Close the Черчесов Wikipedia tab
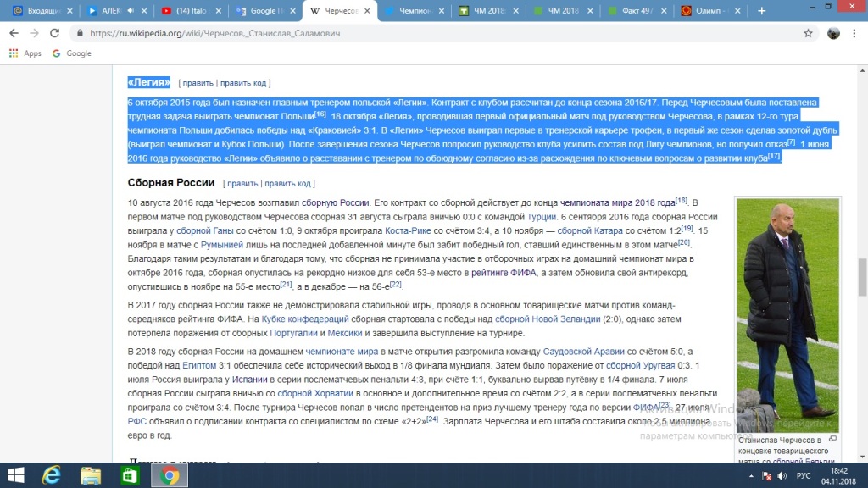This screenshot has width=868, height=488. point(367,10)
